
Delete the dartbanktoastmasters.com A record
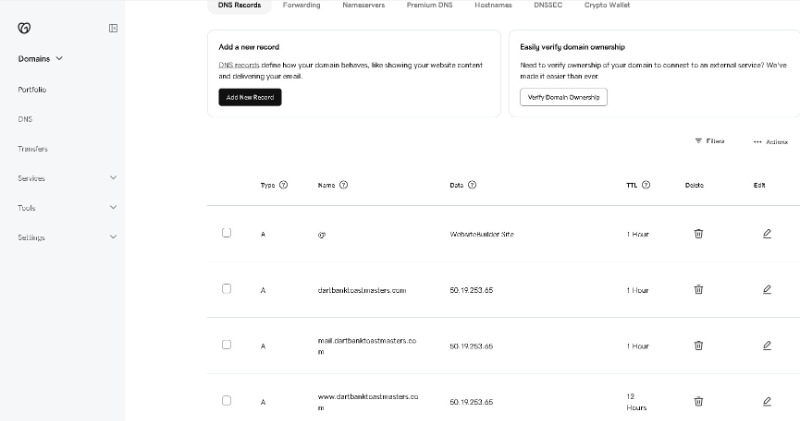(x=698, y=289)
